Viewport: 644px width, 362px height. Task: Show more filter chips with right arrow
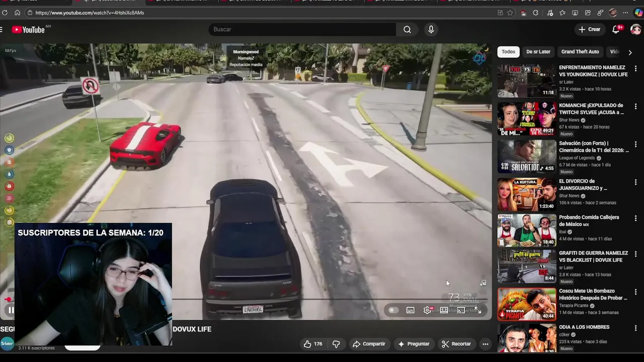click(630, 52)
